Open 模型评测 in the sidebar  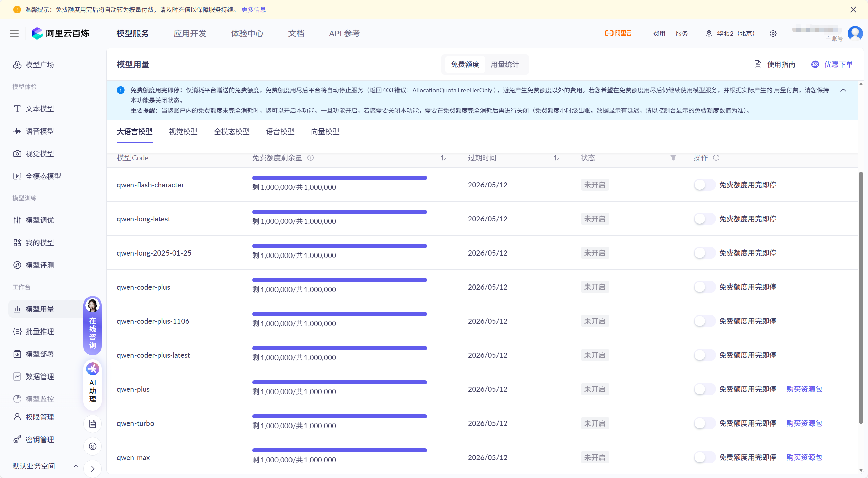click(x=33, y=265)
